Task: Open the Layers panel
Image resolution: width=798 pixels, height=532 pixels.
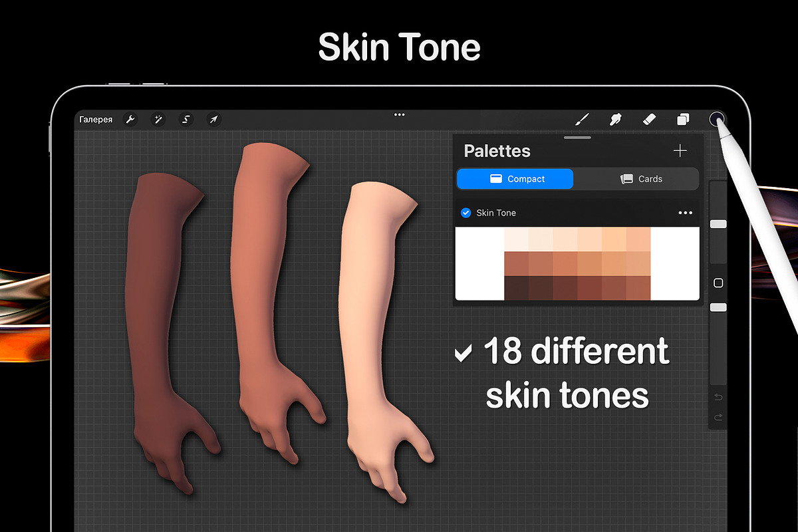Action: point(683,120)
